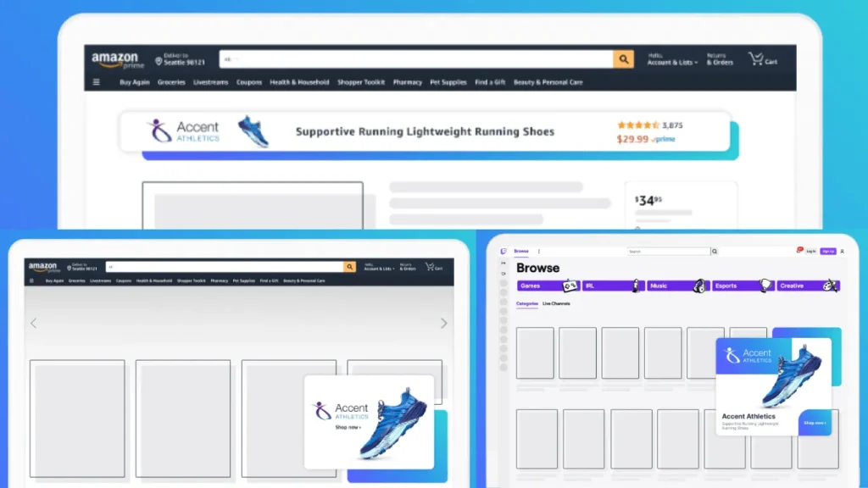Open Livestreams in the top Amazon window
The image size is (868, 488).
[x=211, y=82]
